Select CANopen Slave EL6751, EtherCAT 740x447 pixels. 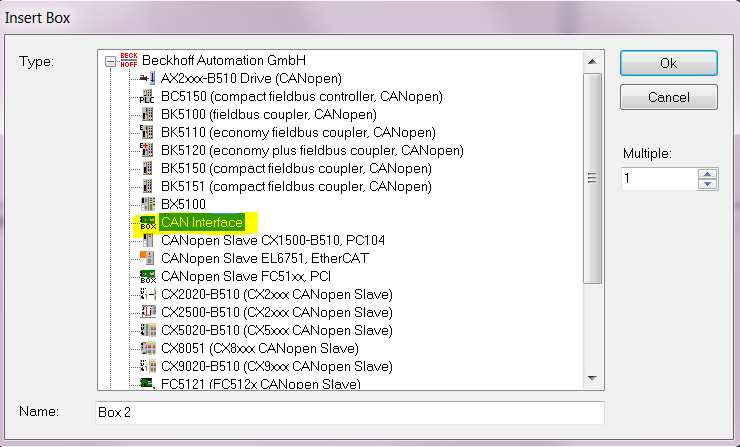[265, 258]
